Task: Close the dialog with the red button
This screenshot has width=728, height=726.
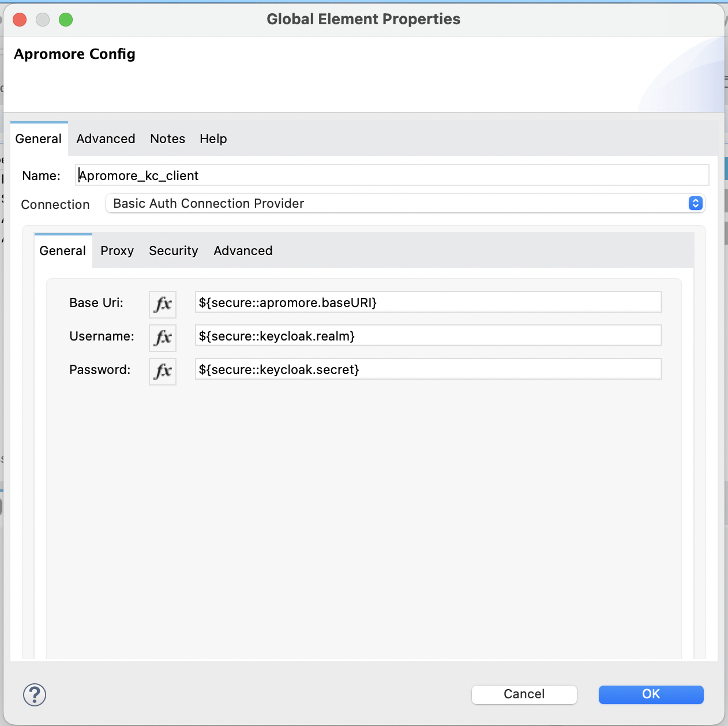Action: point(20,20)
